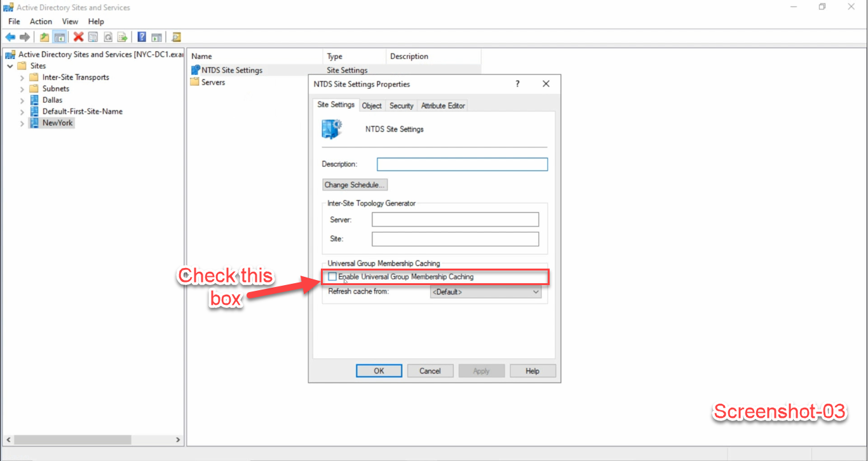Toggle the Show/Hide Console Tree icon
This screenshot has height=461, width=868.
pos(59,37)
